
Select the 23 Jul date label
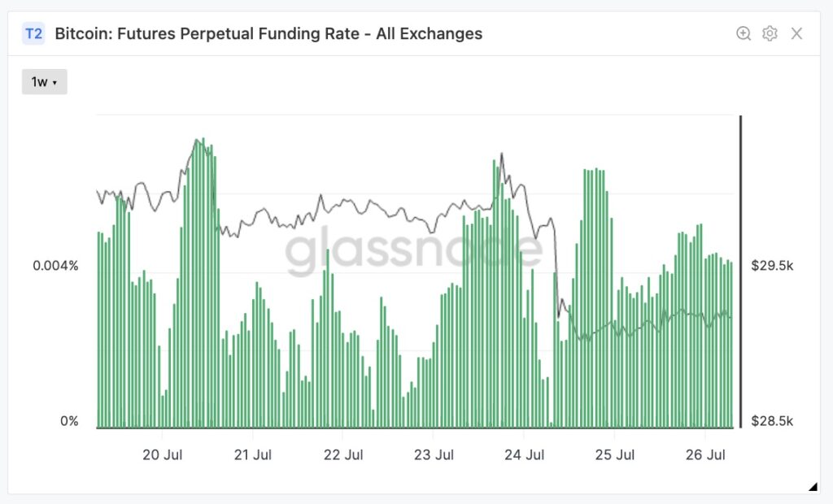[434, 454]
